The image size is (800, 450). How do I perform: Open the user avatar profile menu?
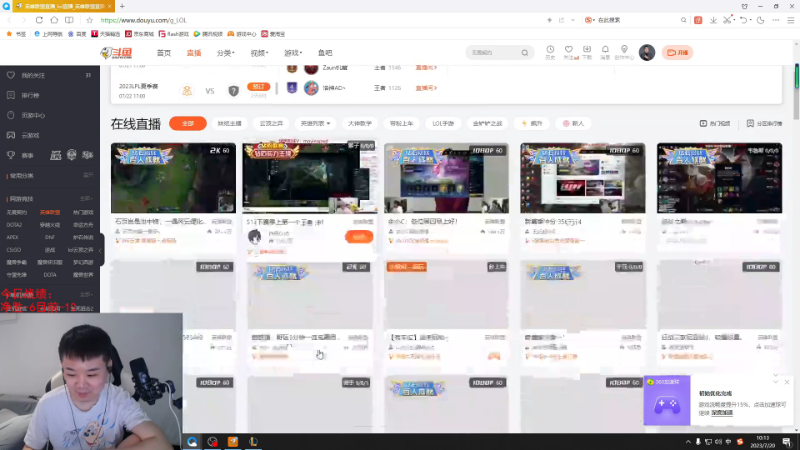pos(647,53)
